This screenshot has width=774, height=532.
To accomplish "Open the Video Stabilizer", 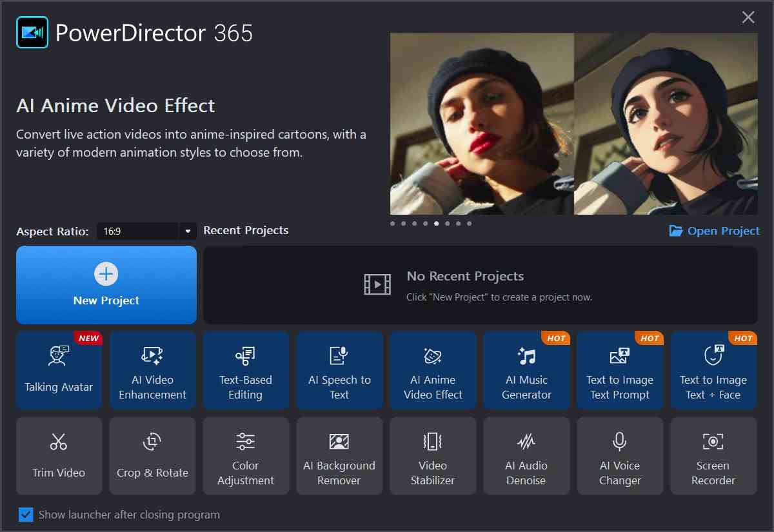I will (x=433, y=456).
